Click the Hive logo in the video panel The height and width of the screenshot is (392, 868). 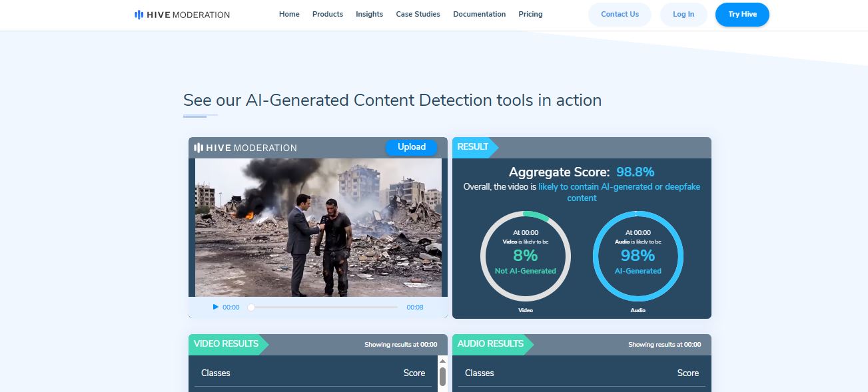point(245,148)
